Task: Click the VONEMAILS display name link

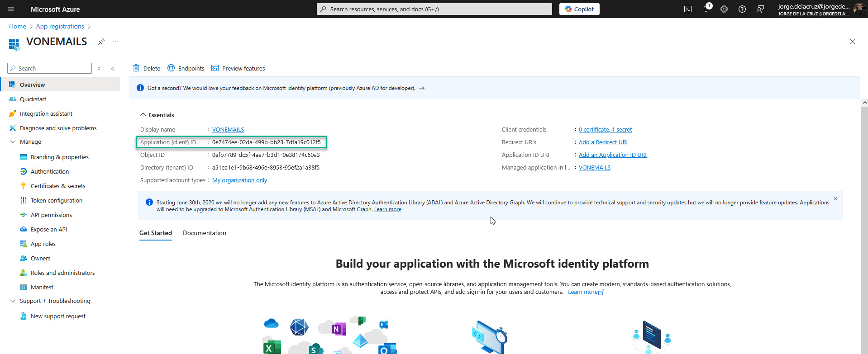Action: [x=228, y=129]
